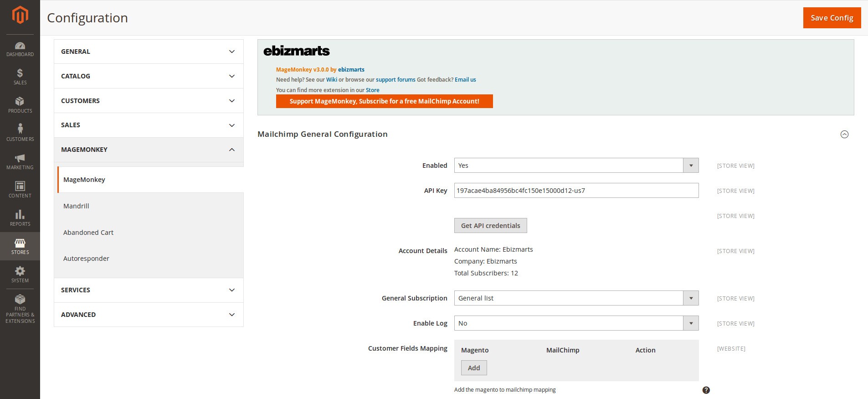868x399 pixels.
Task: Open the General Subscription dropdown
Action: click(x=576, y=298)
